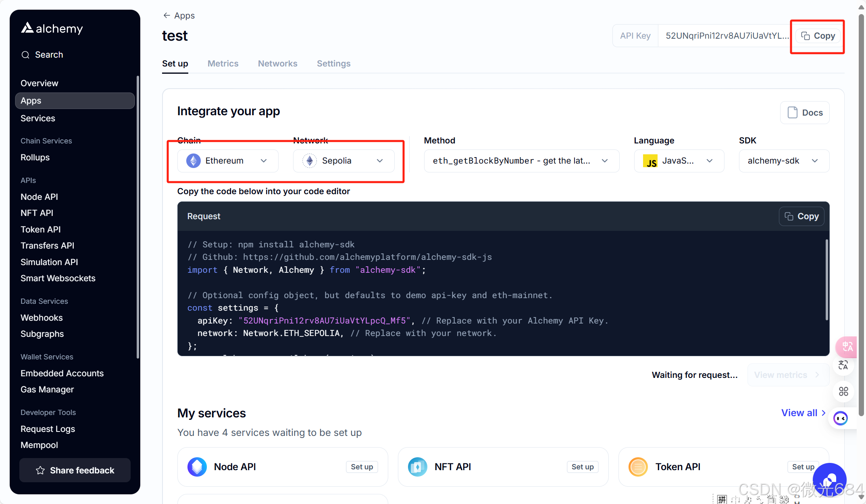Switch to the Metrics tab

pyautogui.click(x=223, y=64)
